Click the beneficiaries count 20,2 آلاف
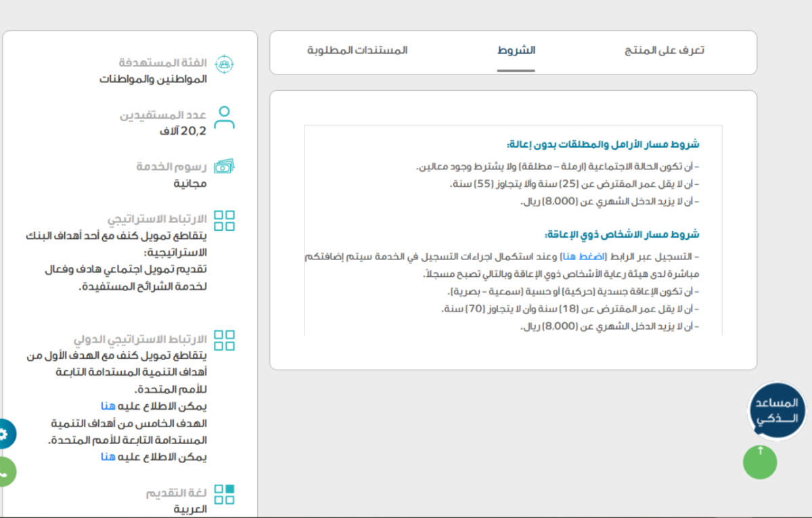Viewport: 812px width, 518px height. 183,131
